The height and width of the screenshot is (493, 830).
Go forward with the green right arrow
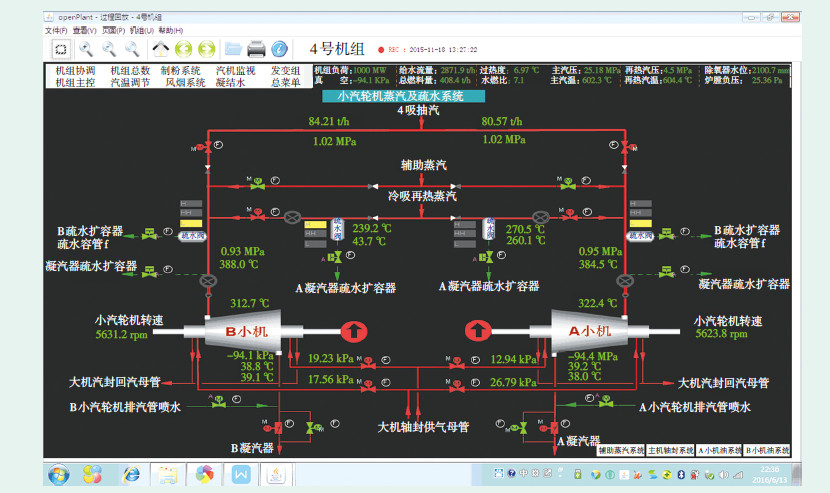pos(206,48)
